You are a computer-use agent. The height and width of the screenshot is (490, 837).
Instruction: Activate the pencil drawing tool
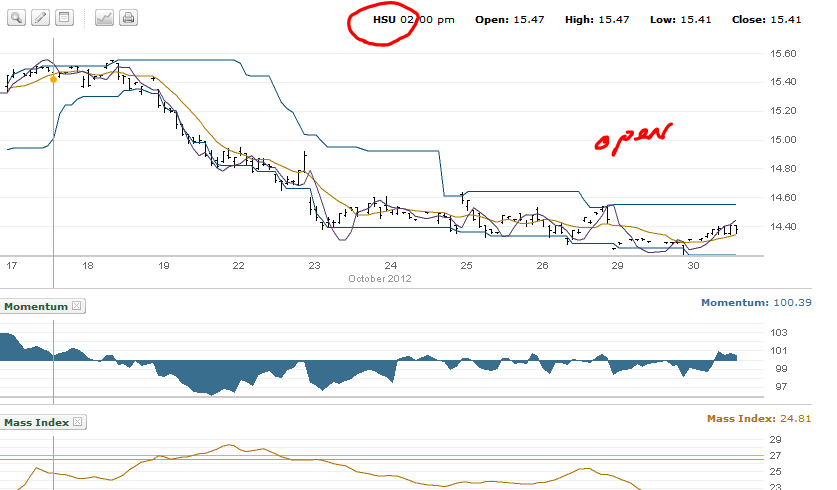point(40,18)
